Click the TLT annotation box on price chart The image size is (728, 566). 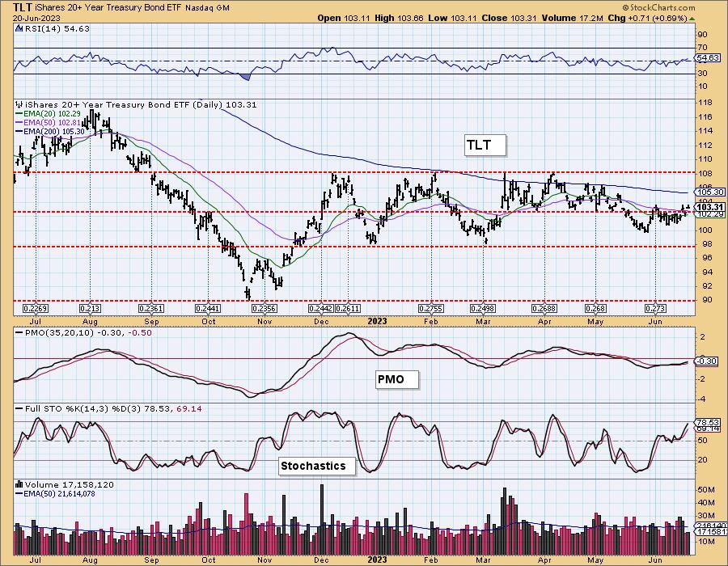tap(485, 146)
